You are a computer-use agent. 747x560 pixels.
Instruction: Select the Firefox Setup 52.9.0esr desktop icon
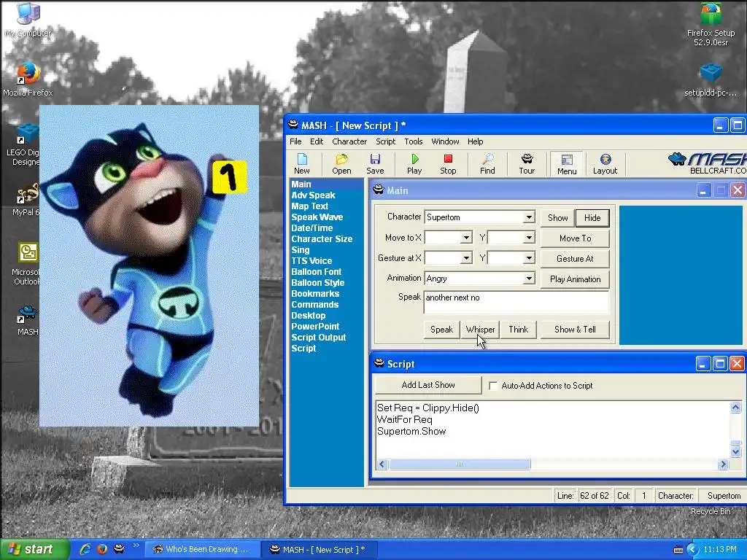pyautogui.click(x=711, y=25)
